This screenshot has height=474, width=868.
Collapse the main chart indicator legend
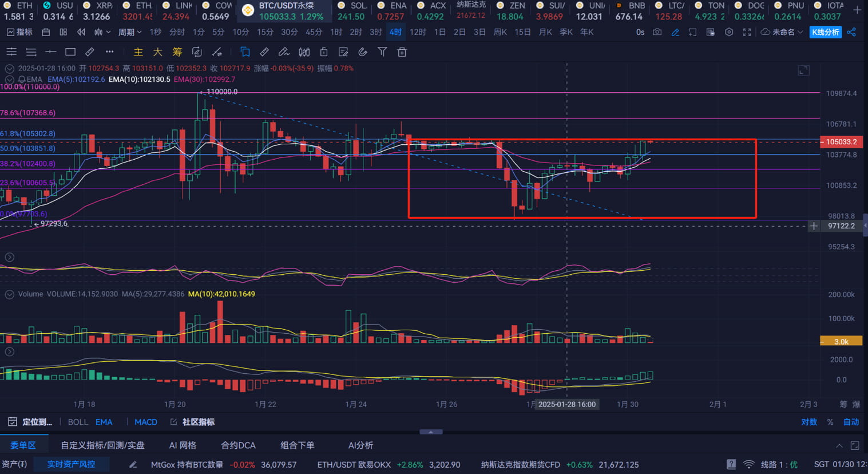(9, 68)
